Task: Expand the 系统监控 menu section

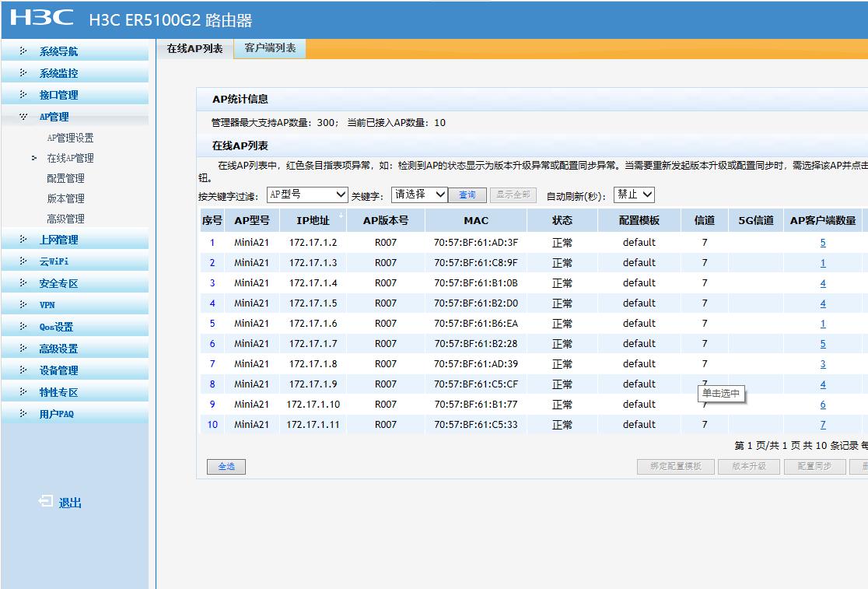Action: (58, 73)
